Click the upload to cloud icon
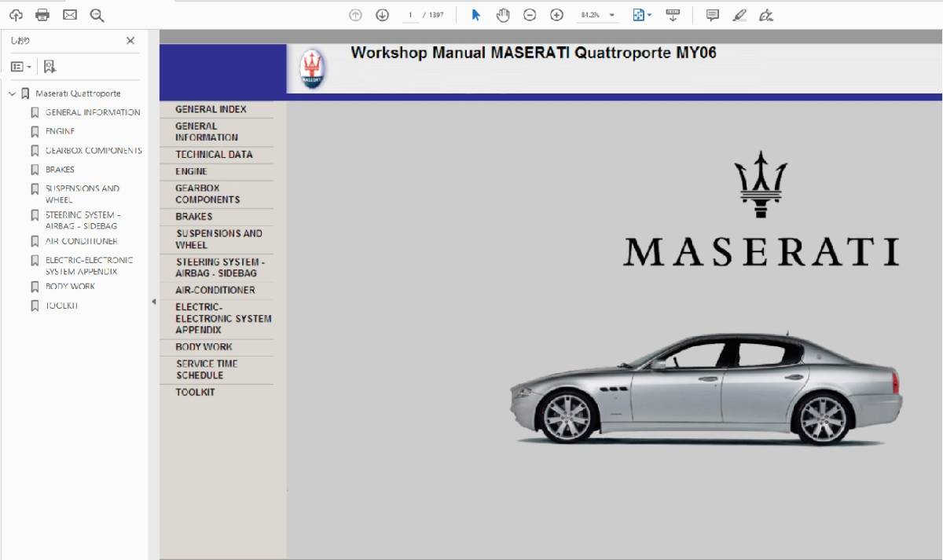Image resolution: width=943 pixels, height=560 pixels. tap(16, 15)
